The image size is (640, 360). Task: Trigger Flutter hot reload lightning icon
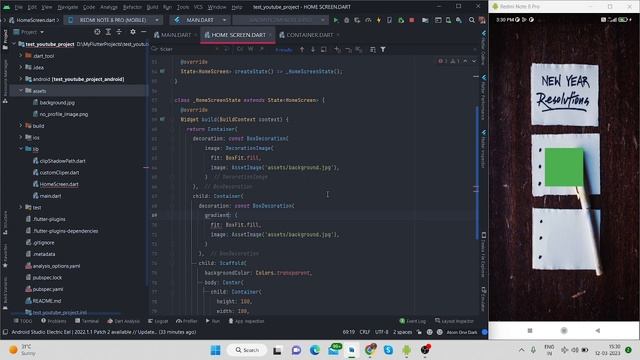(379, 20)
